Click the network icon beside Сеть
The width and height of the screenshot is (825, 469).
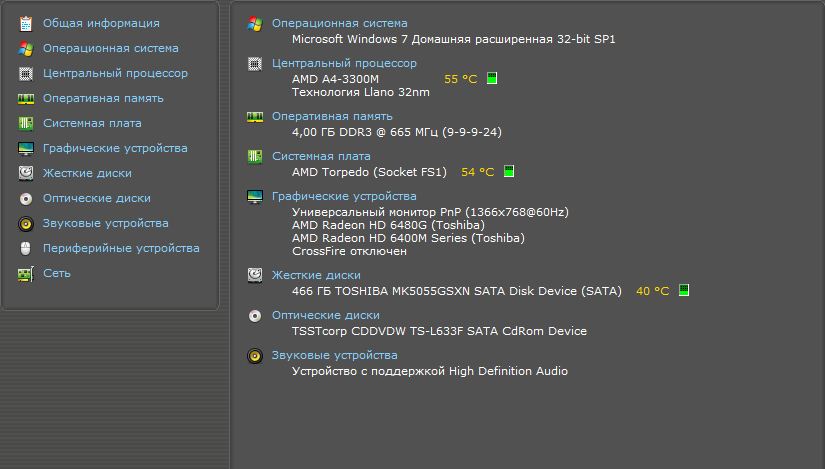(26, 273)
